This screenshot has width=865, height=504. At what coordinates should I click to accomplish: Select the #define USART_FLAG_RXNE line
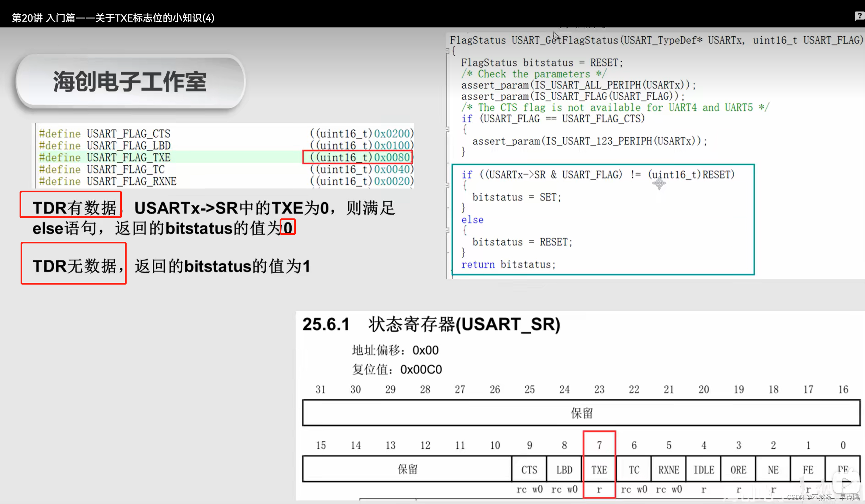click(x=226, y=181)
